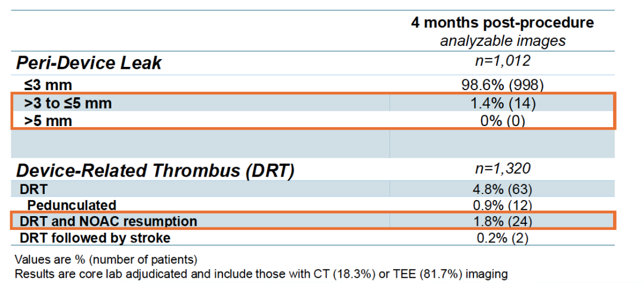Viewport: 644px width, 283px height.
Task: Click the '0.2% (2)' value
Action: [x=502, y=238]
